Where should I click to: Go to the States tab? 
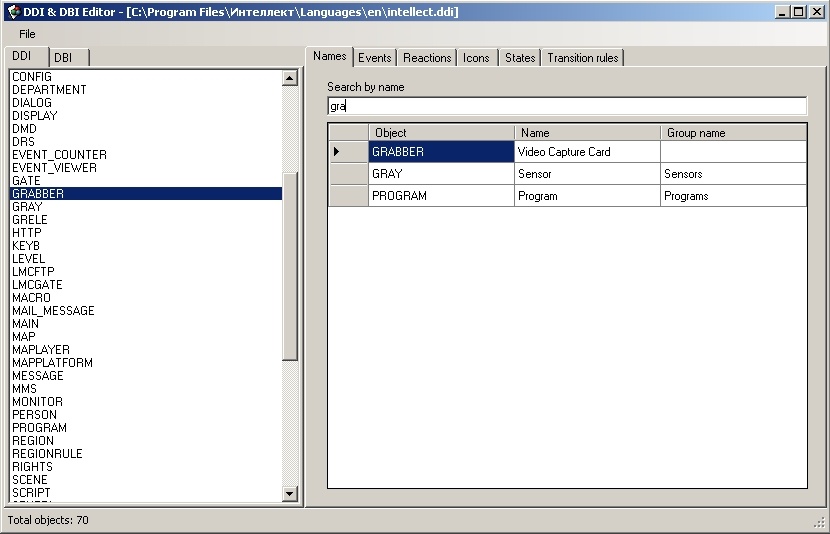tap(520, 58)
